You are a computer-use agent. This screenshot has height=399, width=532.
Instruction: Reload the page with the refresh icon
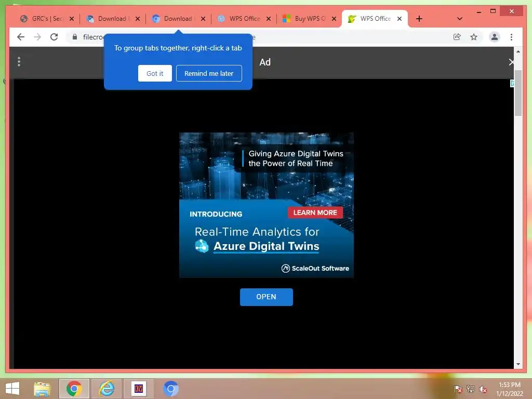point(54,37)
